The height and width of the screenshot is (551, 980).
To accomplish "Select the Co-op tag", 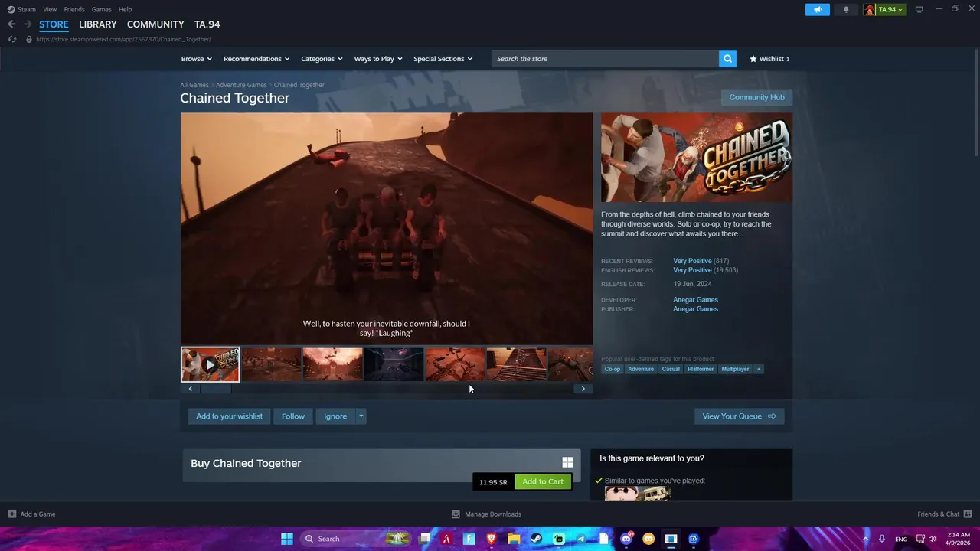I will (612, 369).
